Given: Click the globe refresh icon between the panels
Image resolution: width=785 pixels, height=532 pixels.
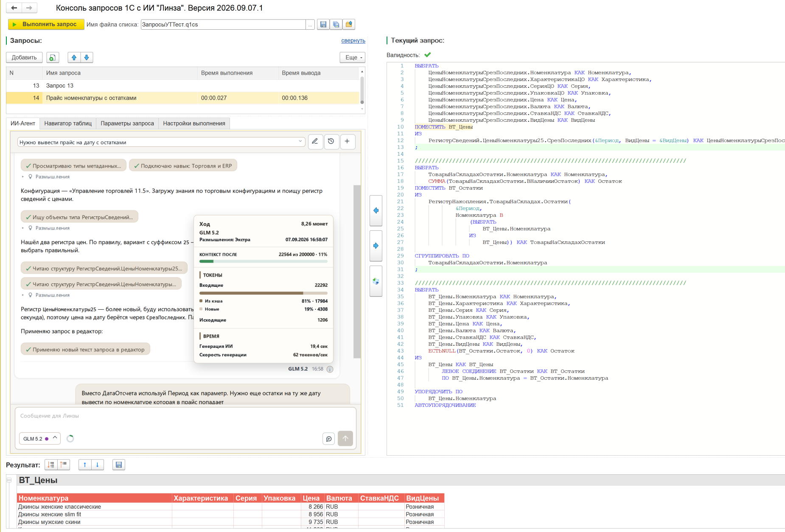Looking at the screenshot, I should [x=376, y=281].
